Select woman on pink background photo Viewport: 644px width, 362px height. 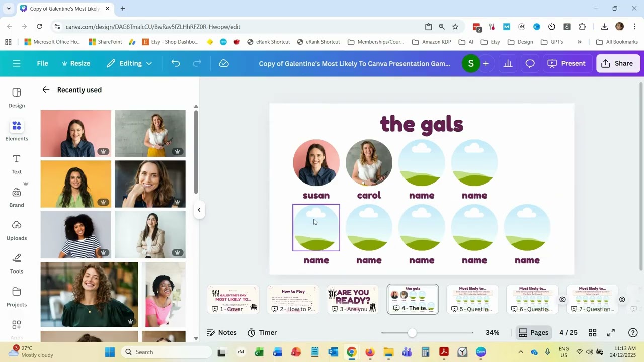[x=76, y=133]
